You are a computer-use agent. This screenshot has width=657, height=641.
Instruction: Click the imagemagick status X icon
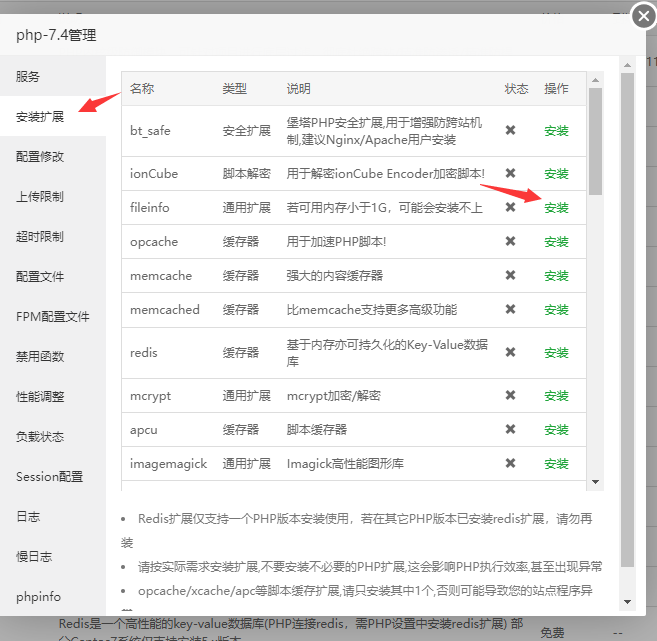(x=510, y=463)
